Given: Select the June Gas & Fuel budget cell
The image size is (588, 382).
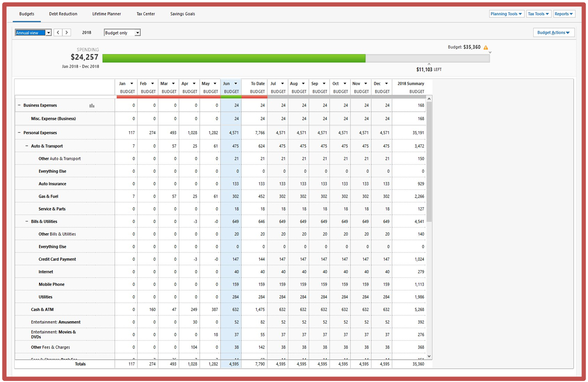Looking at the screenshot, I should click(x=231, y=196).
